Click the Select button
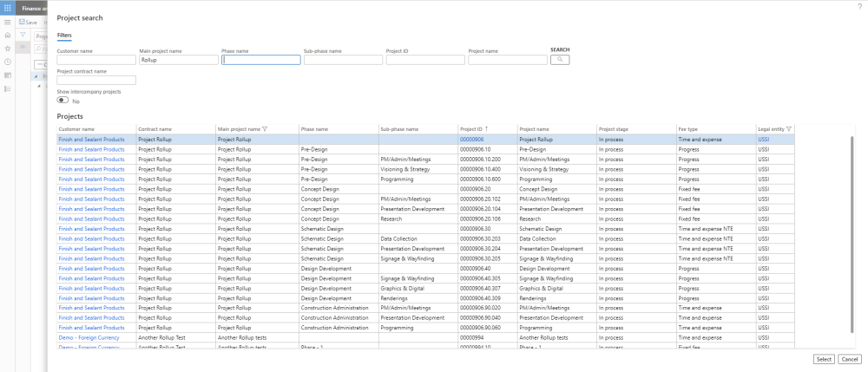Viewport: 868px width, 372px height. coord(824,359)
